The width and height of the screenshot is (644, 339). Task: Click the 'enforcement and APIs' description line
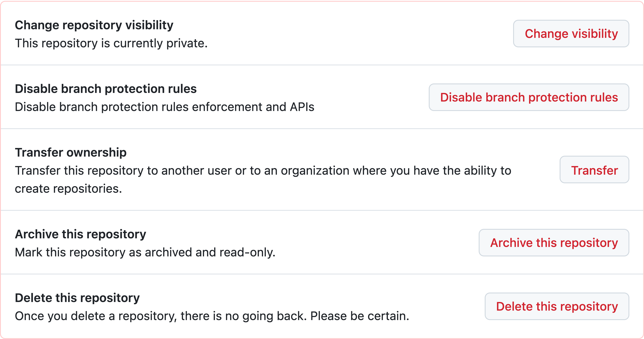164,107
